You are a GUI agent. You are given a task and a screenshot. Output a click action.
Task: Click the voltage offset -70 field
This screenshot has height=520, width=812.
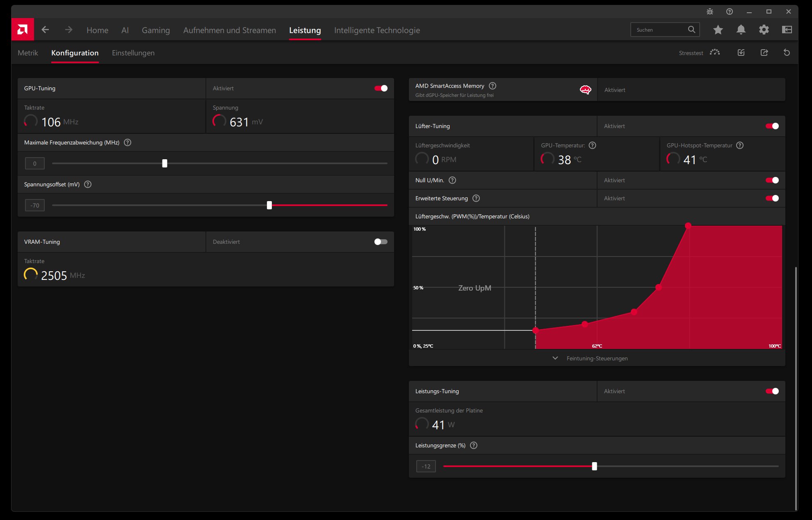[35, 205]
